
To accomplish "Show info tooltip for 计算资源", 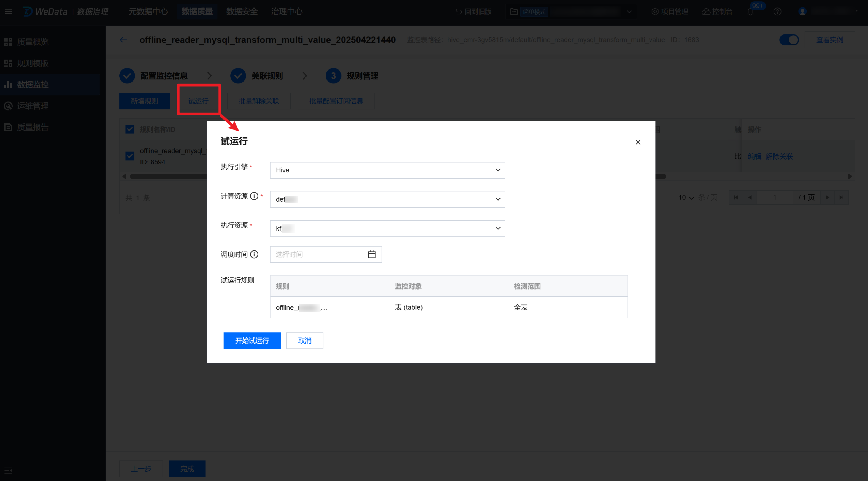I will pos(255,196).
